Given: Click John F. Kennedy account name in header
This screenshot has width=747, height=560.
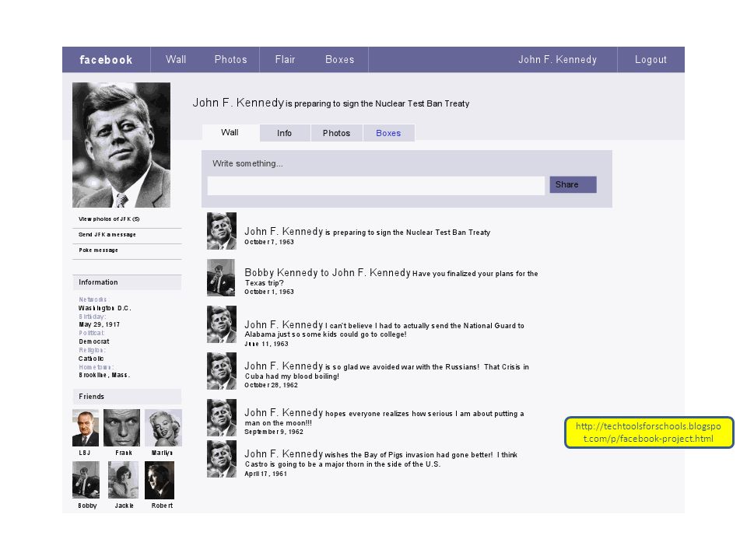Looking at the screenshot, I should [557, 60].
